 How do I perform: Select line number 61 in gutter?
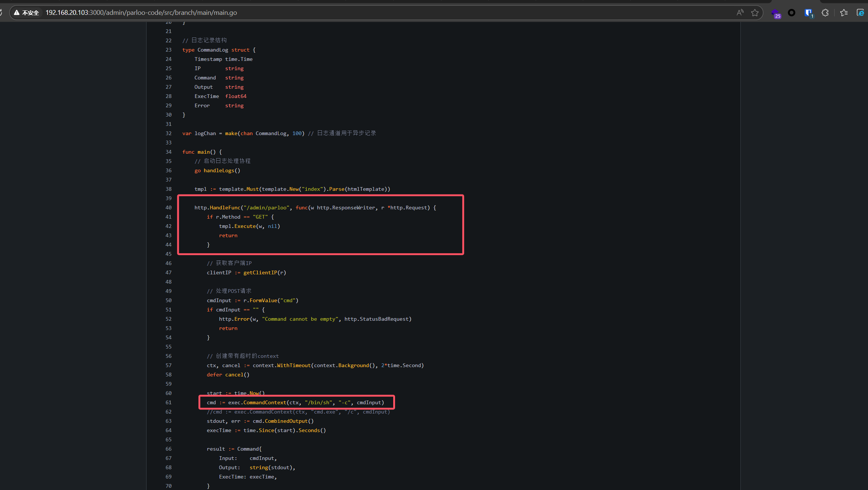click(168, 402)
